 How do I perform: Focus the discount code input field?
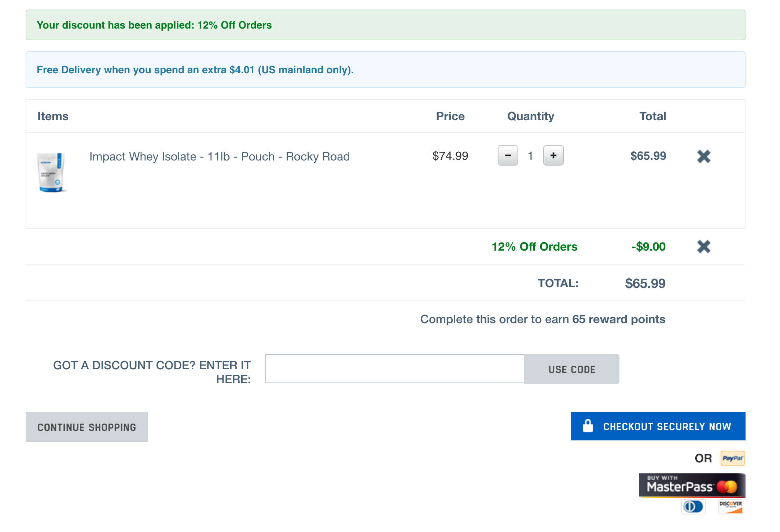click(395, 369)
